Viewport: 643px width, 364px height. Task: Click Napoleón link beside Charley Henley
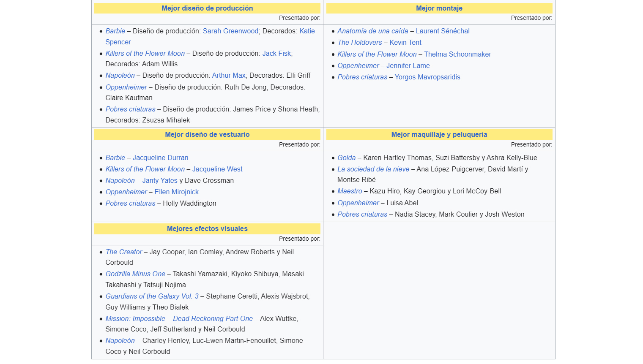pyautogui.click(x=120, y=340)
